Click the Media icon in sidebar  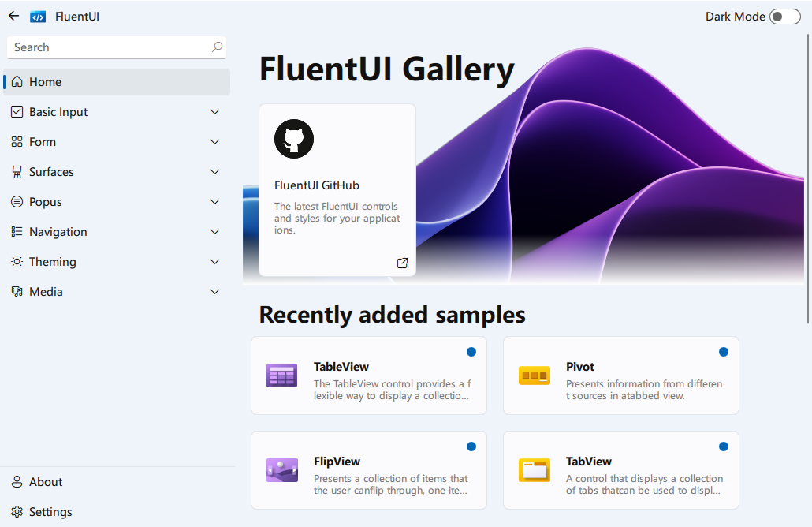pos(17,292)
